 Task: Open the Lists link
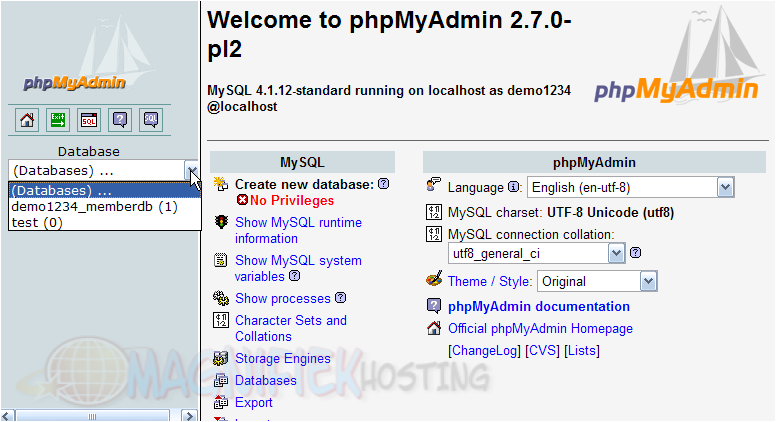click(582, 351)
